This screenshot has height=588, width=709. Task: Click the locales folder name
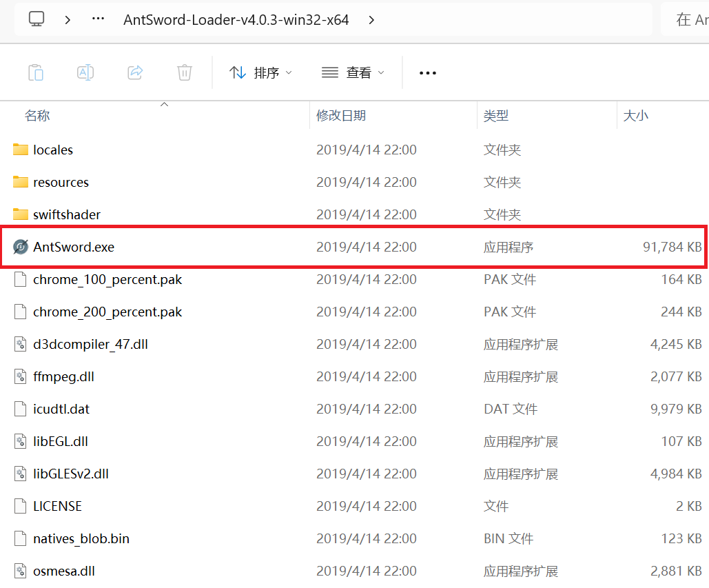[53, 150]
